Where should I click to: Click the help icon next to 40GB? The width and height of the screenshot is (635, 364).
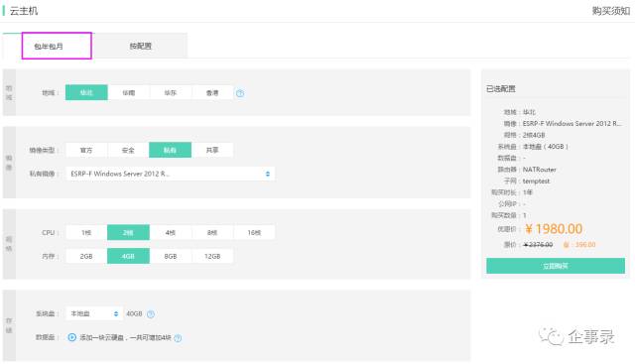click(x=151, y=313)
